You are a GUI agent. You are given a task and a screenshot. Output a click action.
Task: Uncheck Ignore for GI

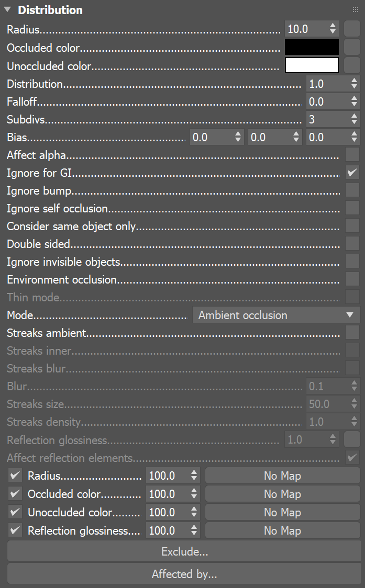click(352, 172)
